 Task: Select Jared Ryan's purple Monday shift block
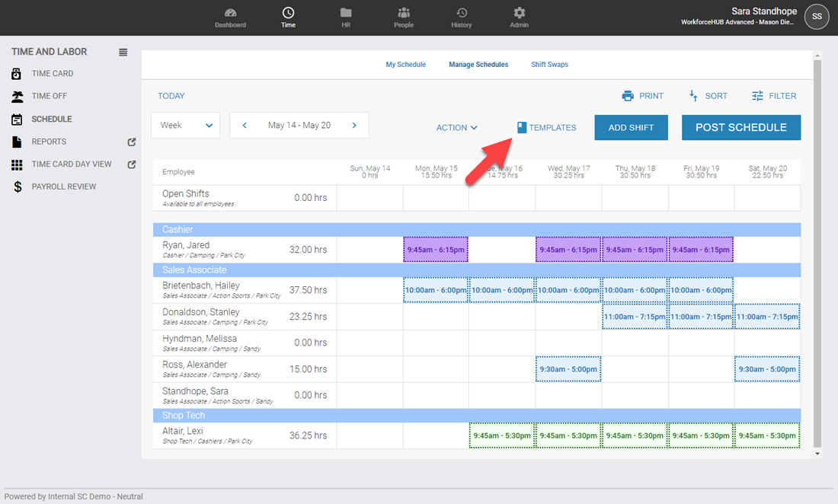(436, 250)
